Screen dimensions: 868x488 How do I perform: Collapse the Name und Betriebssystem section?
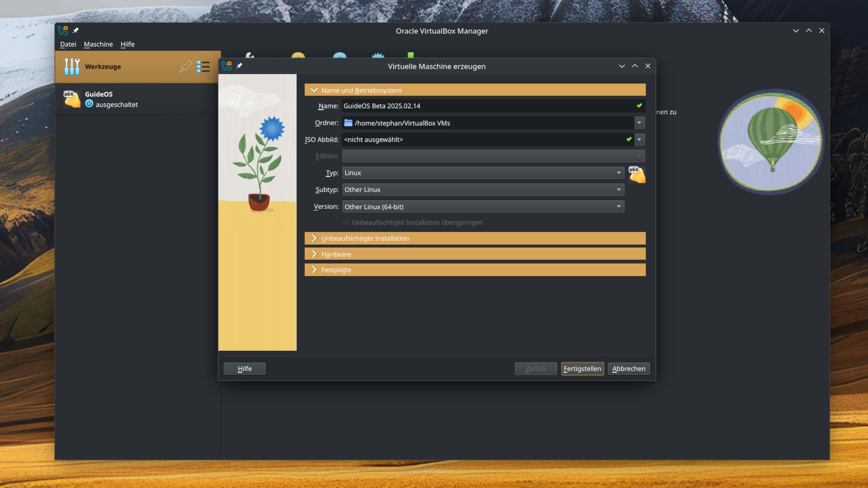pos(475,90)
